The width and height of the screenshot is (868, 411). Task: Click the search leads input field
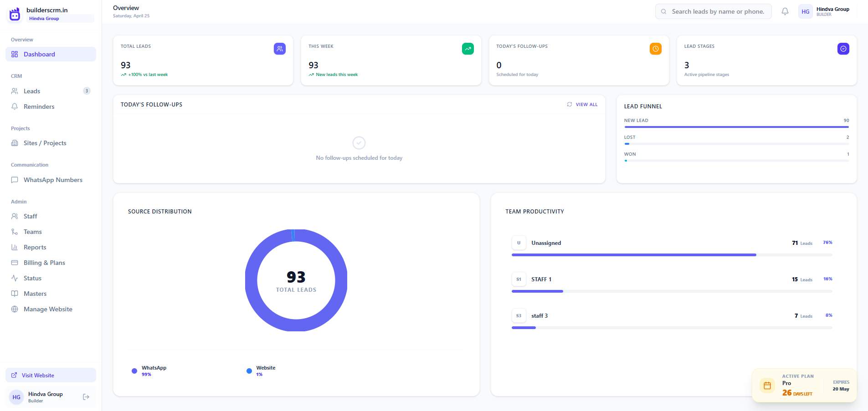[x=717, y=11]
